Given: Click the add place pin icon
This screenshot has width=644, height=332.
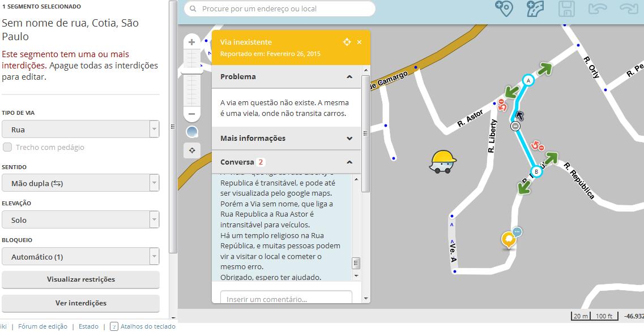Looking at the screenshot, I should tap(504, 8).
